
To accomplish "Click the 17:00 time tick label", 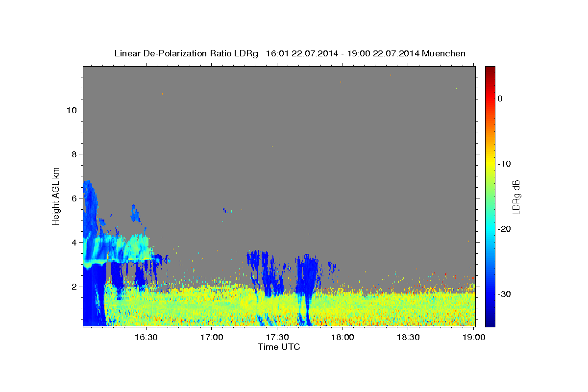I will coord(212,337).
